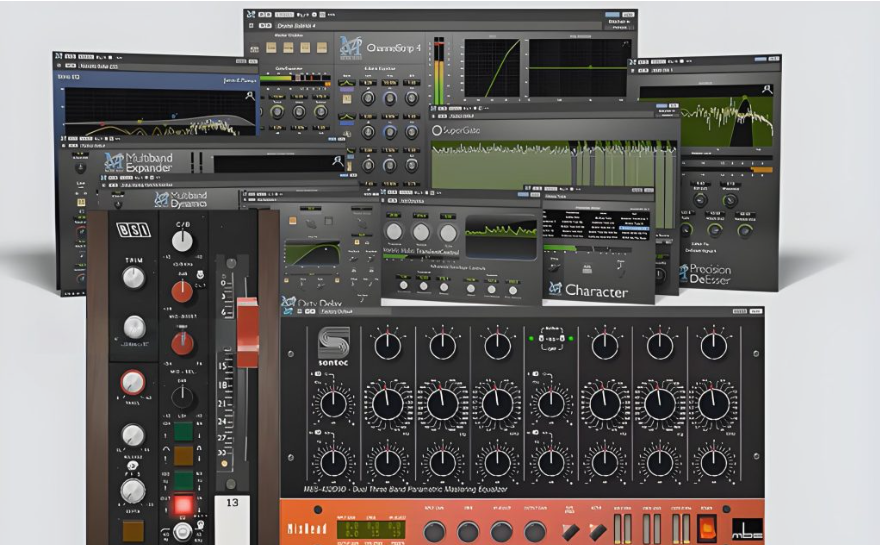This screenshot has width=880, height=545.
Task: Click the first large white knob in TransientControl
Action: [394, 232]
